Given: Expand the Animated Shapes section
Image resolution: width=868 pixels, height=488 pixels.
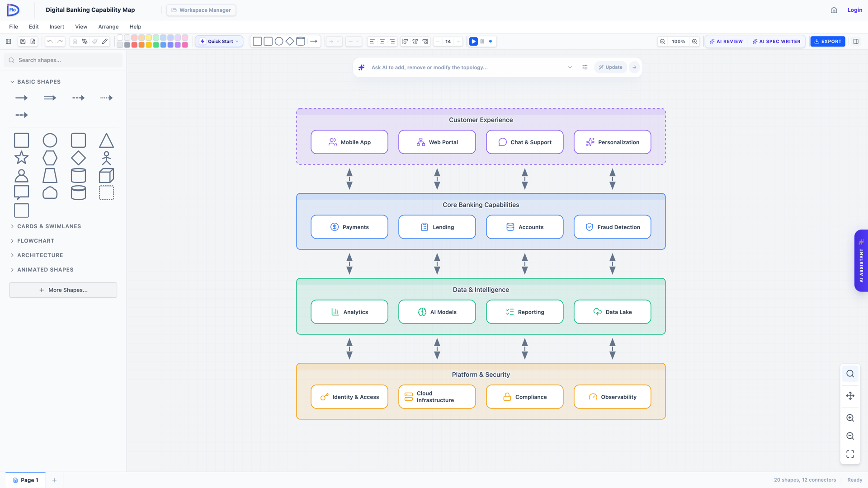Looking at the screenshot, I should coord(42,270).
